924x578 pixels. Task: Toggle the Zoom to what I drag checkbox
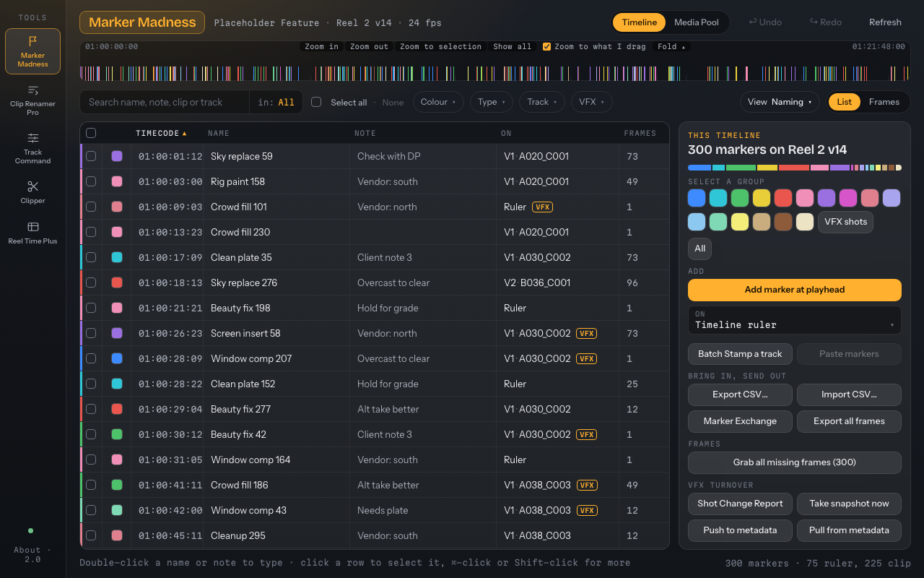pyautogui.click(x=546, y=46)
